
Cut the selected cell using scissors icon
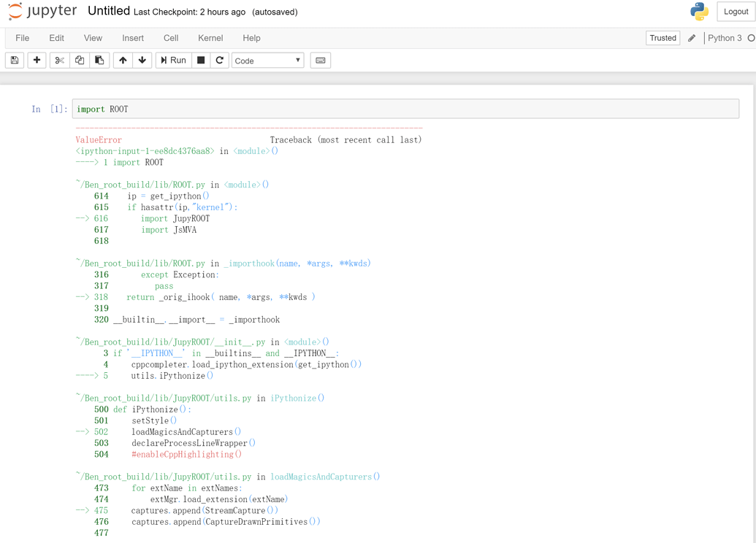(x=59, y=60)
